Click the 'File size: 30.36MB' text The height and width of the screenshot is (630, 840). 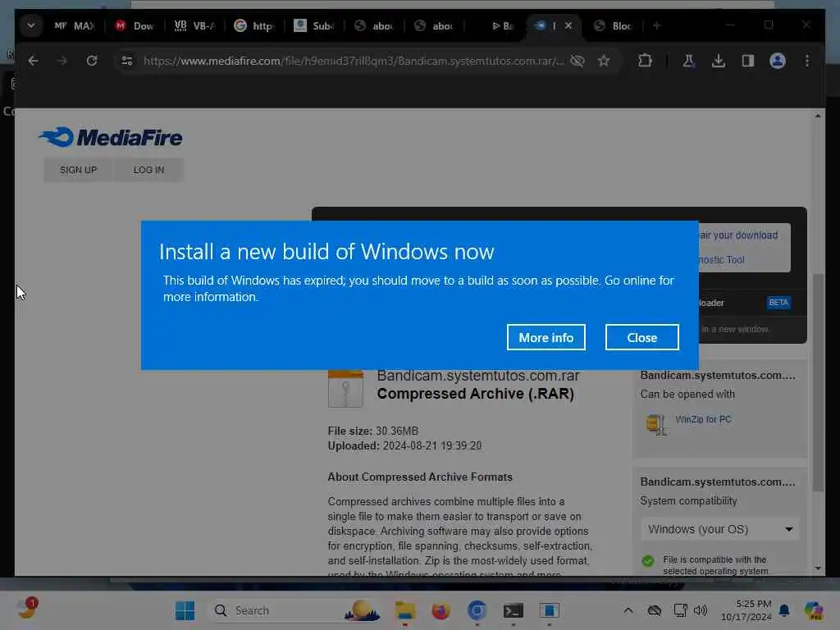[373, 431]
